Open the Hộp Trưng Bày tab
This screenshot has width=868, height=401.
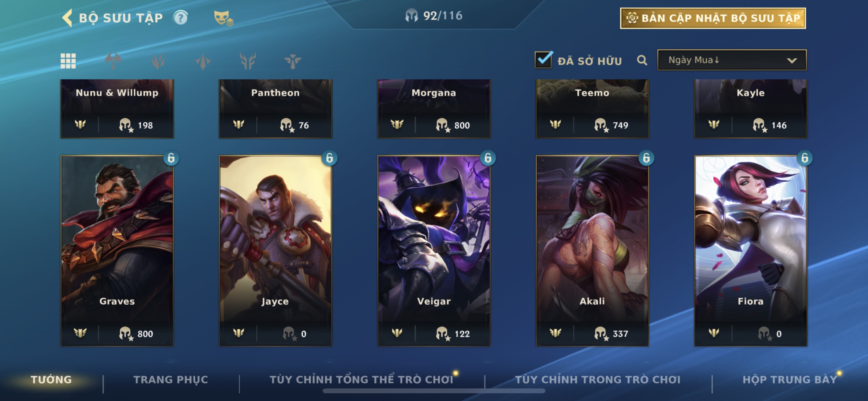790,379
